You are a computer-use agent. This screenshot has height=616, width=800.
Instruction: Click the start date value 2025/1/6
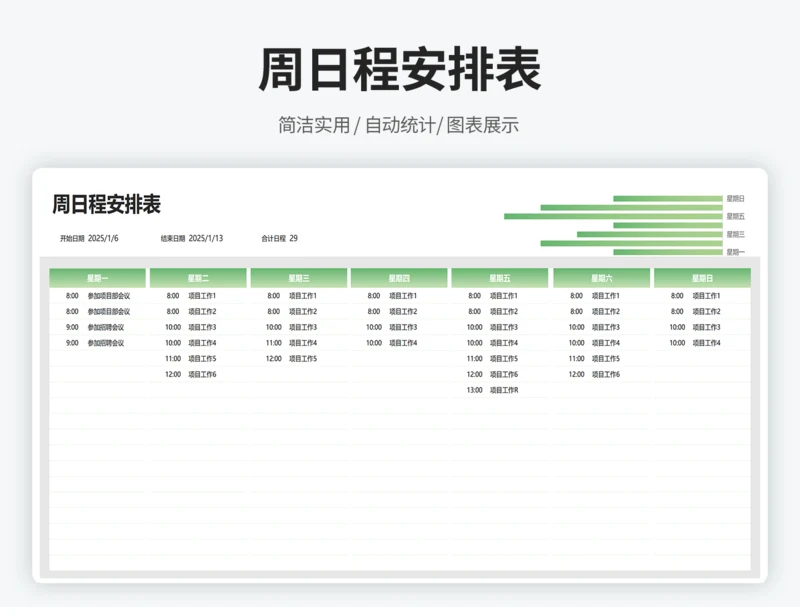click(x=103, y=238)
